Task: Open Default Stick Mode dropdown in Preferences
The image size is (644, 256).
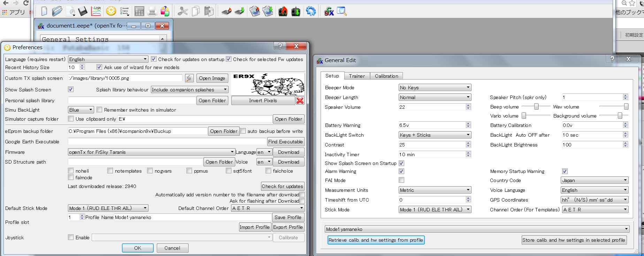Action: (x=108, y=208)
